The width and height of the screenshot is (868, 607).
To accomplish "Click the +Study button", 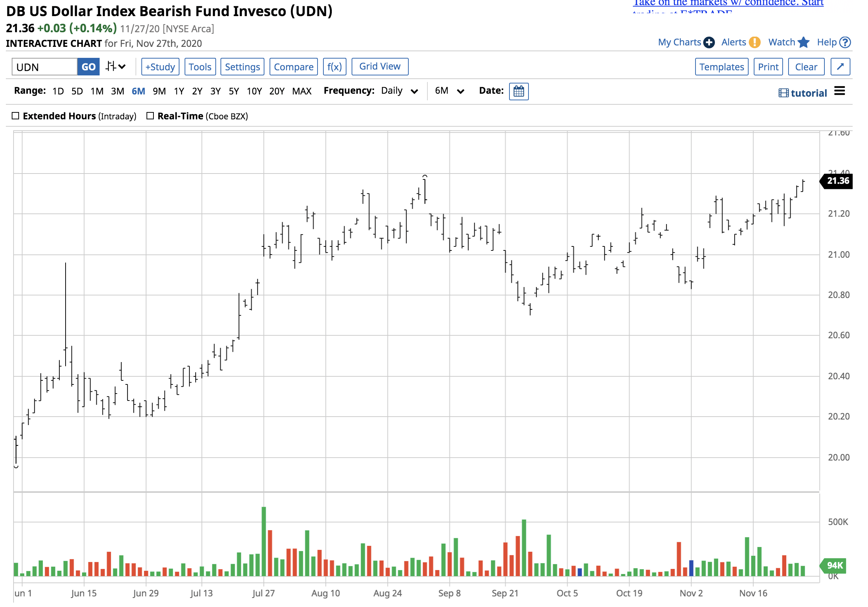I will click(160, 67).
